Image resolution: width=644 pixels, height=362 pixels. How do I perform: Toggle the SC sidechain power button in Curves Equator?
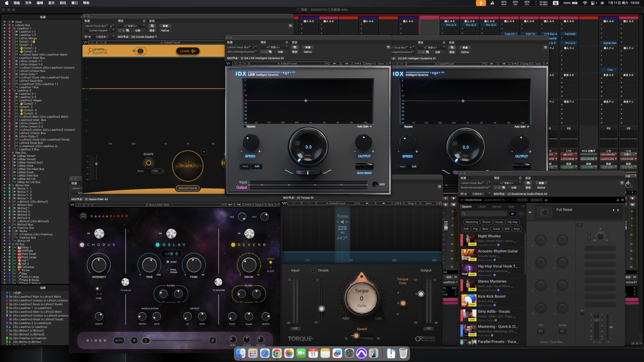pos(140,51)
